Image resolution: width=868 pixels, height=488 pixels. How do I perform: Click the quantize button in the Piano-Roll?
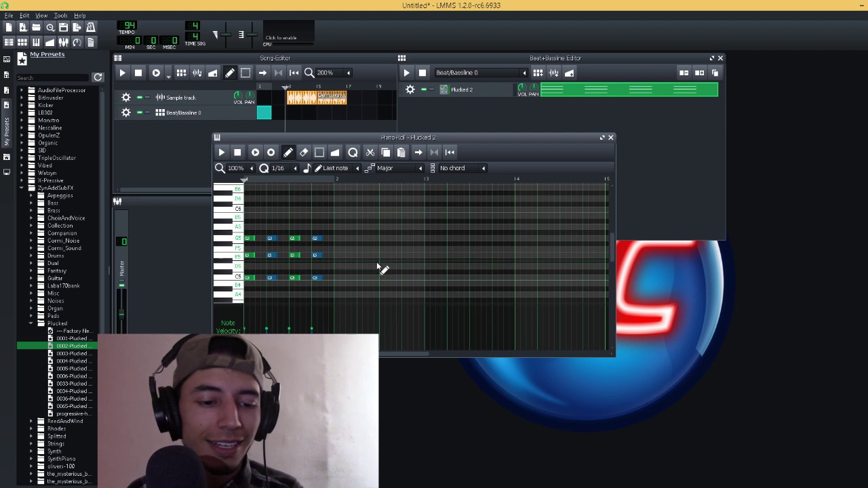point(353,152)
